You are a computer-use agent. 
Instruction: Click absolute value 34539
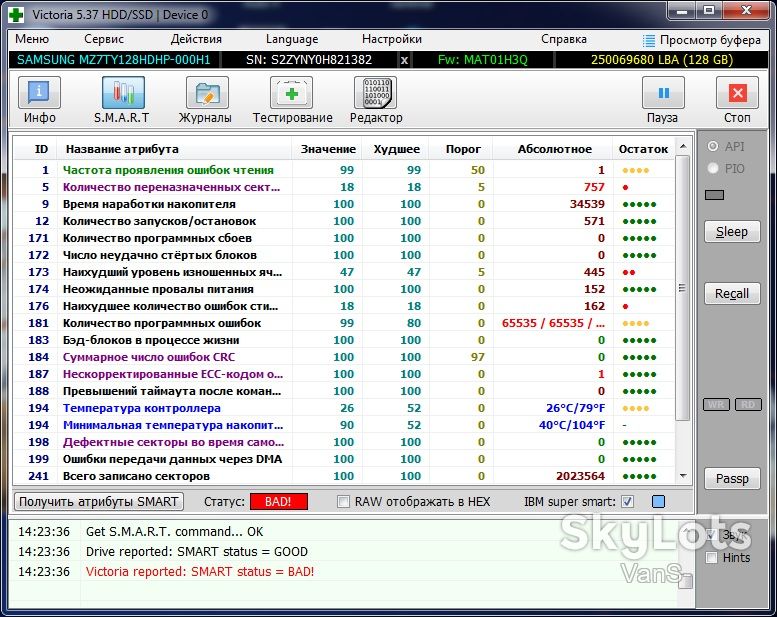click(587, 204)
